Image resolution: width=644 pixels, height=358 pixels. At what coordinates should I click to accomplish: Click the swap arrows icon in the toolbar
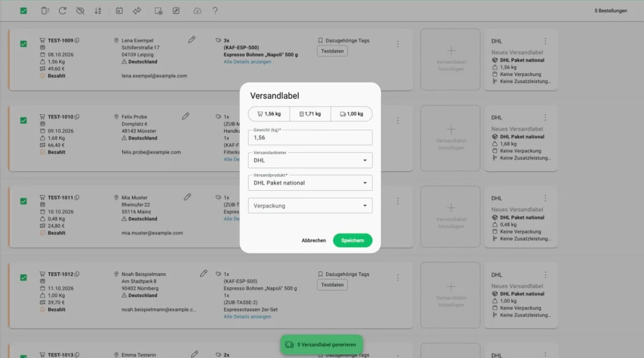(x=137, y=11)
